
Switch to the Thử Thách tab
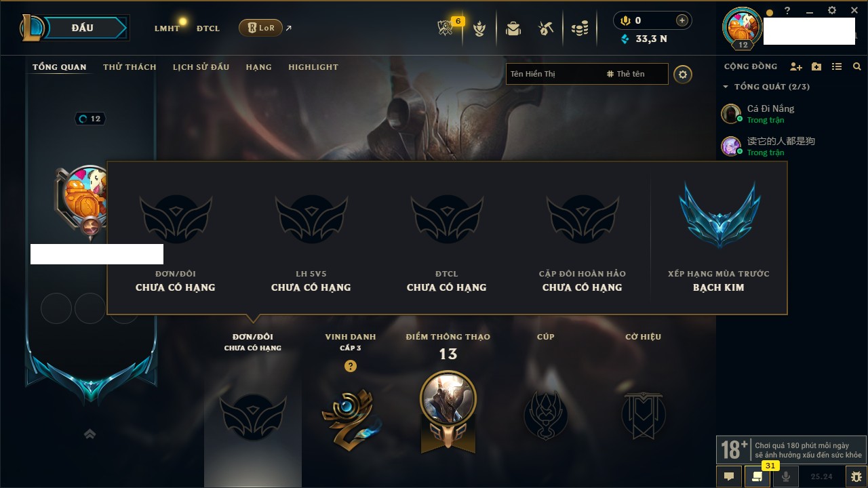pos(130,67)
